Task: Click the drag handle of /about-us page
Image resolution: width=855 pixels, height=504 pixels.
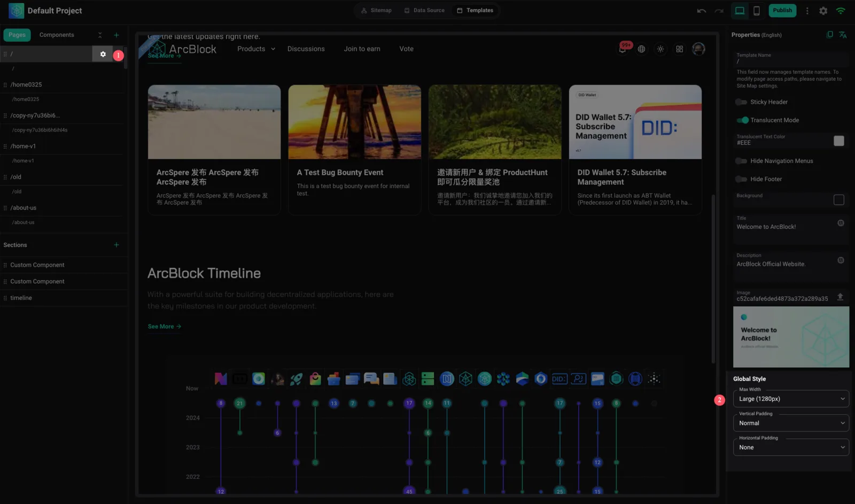Action: click(x=5, y=208)
